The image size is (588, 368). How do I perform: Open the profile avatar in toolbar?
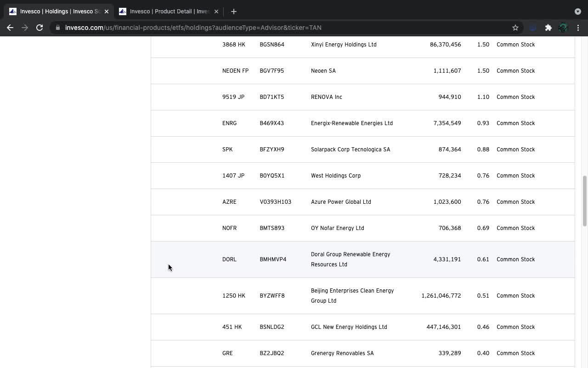point(563,28)
